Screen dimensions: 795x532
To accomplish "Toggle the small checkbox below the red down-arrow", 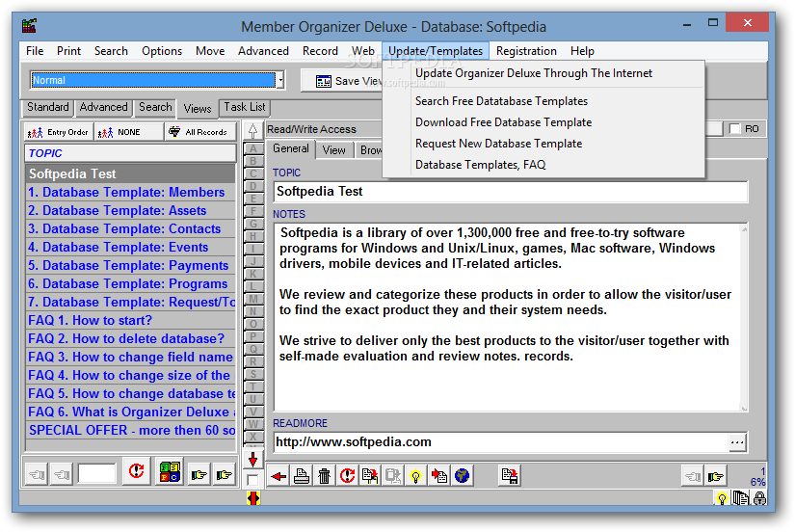I will click(252, 480).
